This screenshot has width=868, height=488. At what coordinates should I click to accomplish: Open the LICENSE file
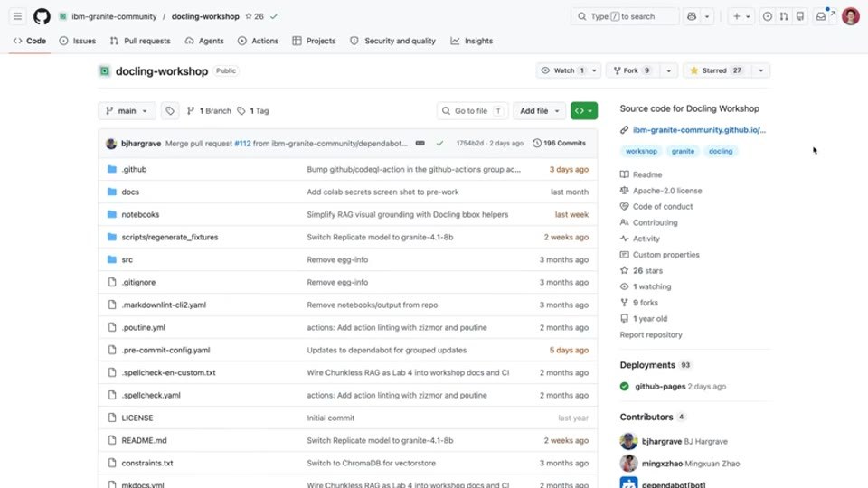point(137,418)
